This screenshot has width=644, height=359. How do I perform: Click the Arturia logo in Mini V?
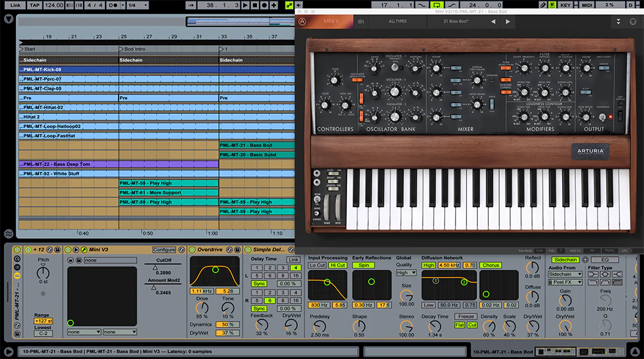(x=303, y=21)
